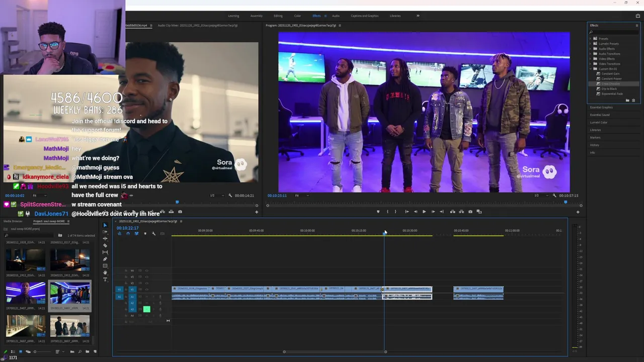Viewport: 644px width, 362px height.
Task: Toggle V3 track output eye
Action: (147, 277)
